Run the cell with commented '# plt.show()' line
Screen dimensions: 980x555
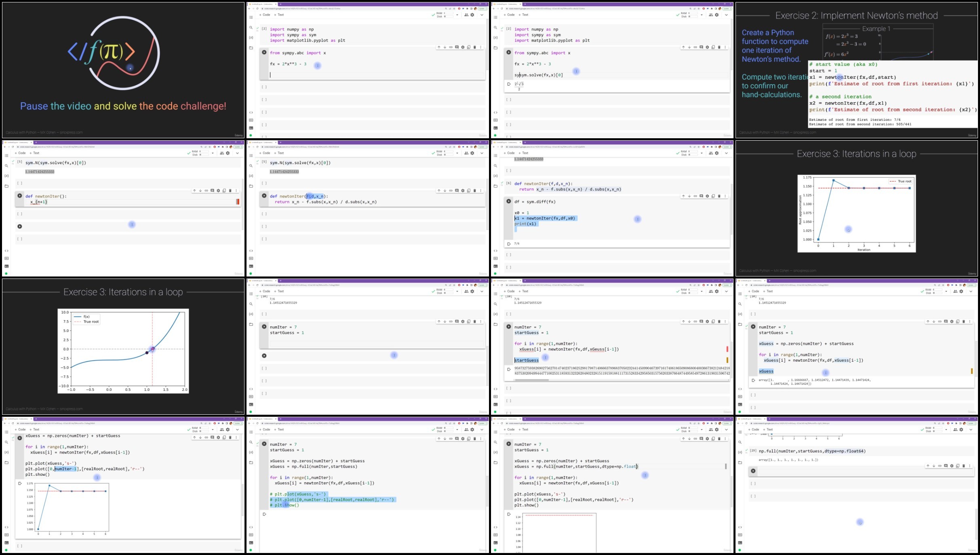tap(264, 444)
